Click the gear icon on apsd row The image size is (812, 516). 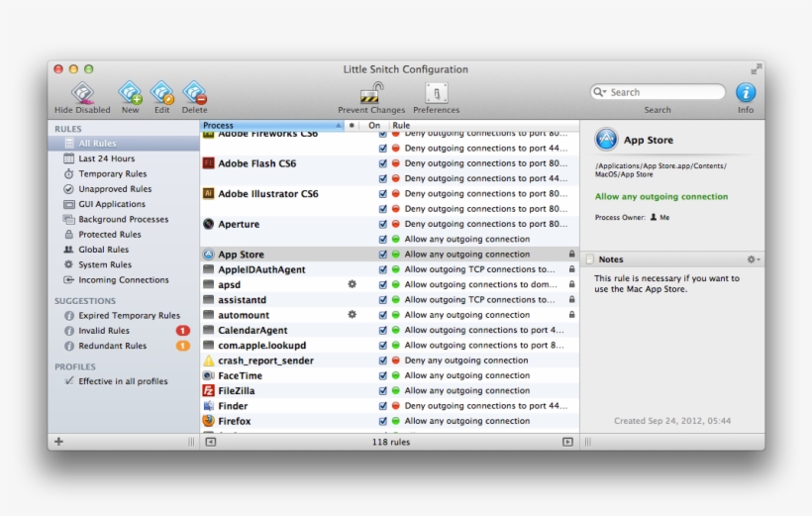352,284
